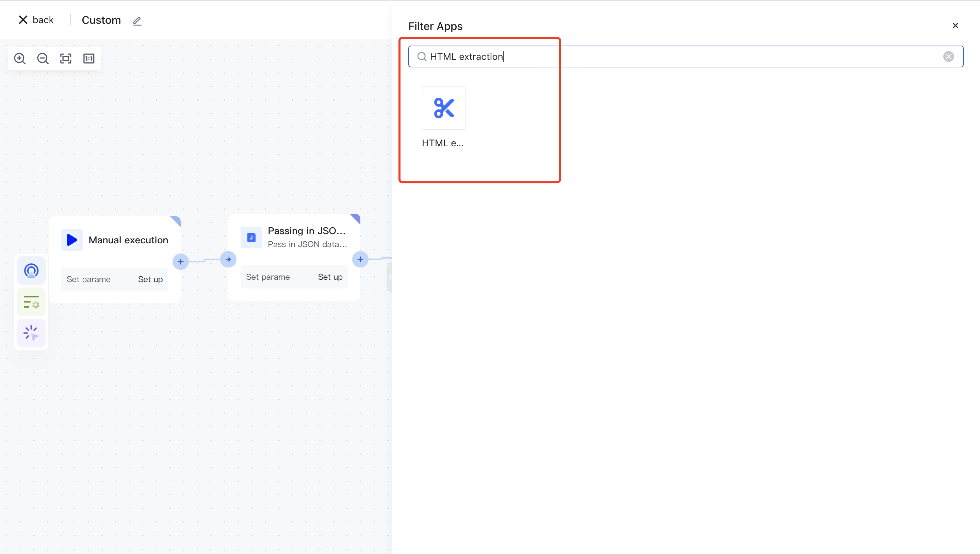Screen dimensions: 980x554
Task: Clear the HTML extraction search text
Action: point(948,57)
